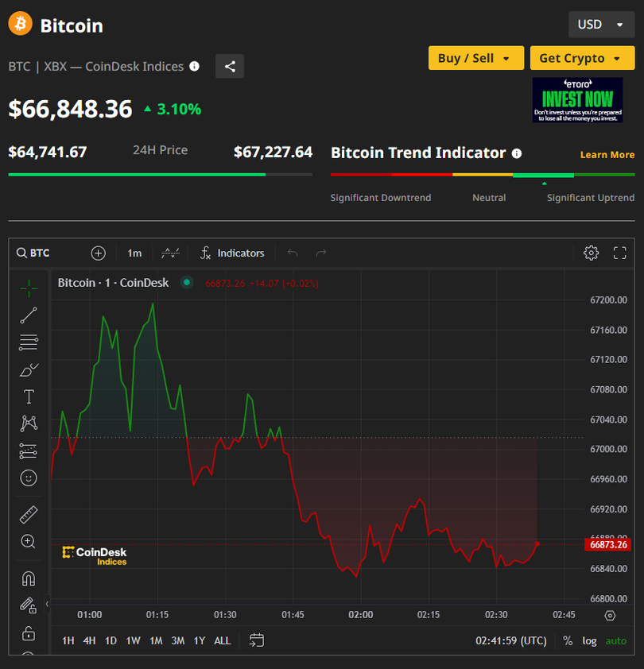Pick the Text annotation tool

click(29, 397)
